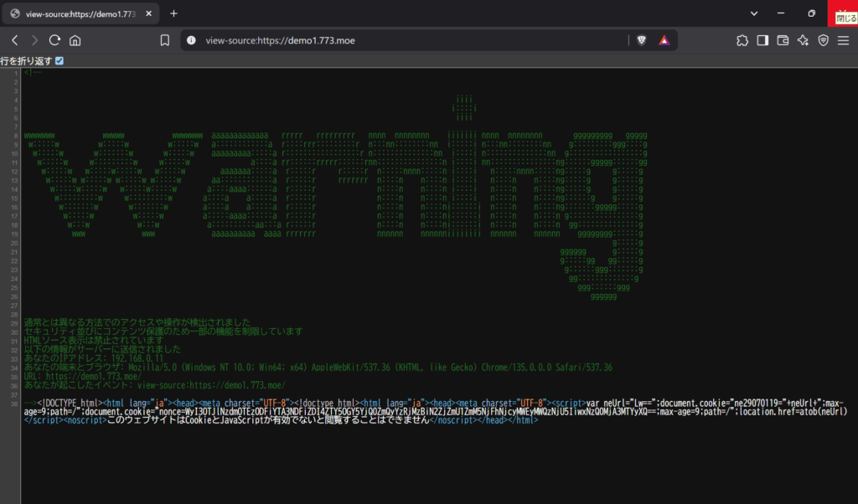858x504 pixels.
Task: Open Brave Rewards triangle icon
Action: 664,40
